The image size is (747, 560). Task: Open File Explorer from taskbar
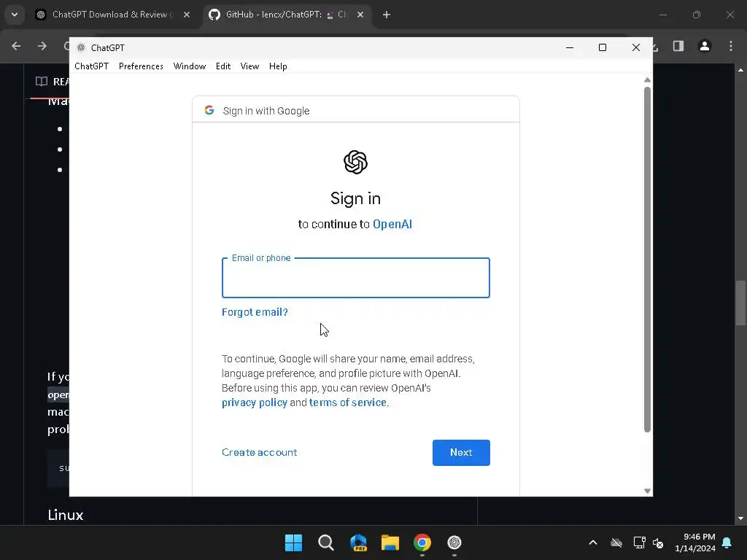pyautogui.click(x=390, y=542)
